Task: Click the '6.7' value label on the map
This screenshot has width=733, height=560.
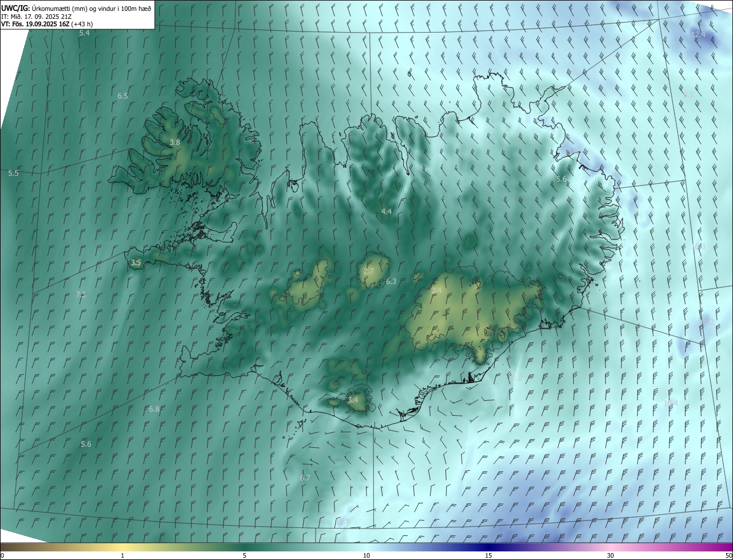Action: click(x=305, y=478)
